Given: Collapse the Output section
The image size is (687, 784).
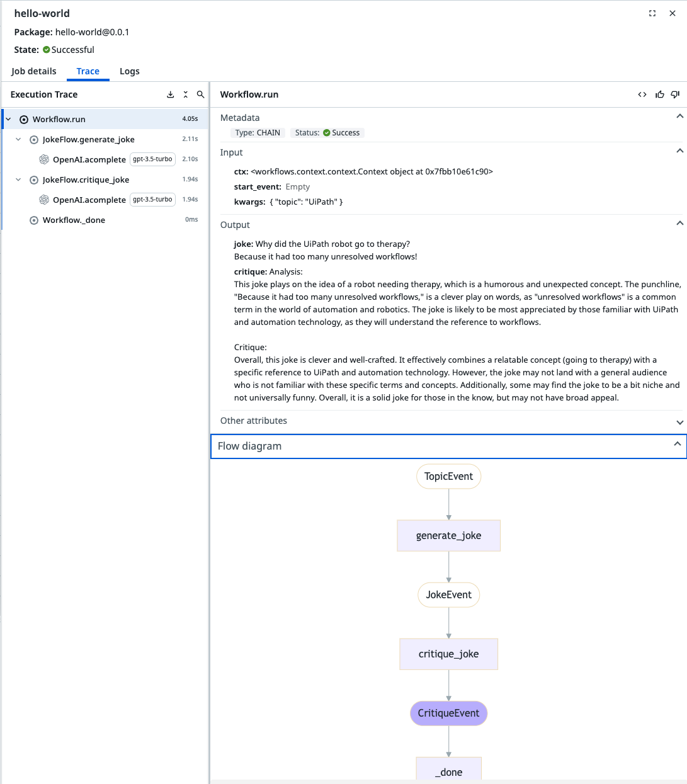Looking at the screenshot, I should (679, 223).
